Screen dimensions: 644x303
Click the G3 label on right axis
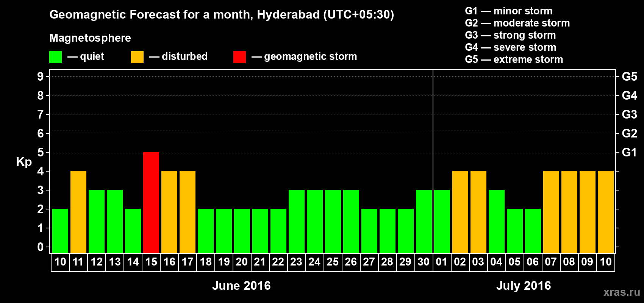coord(629,114)
